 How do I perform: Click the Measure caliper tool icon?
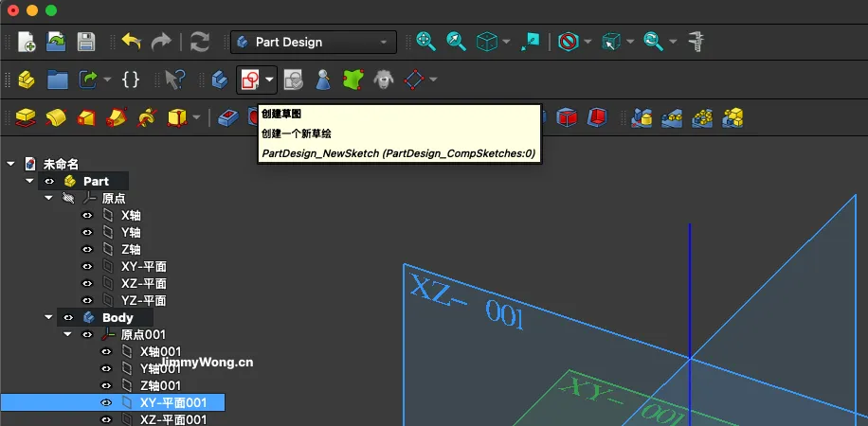click(697, 42)
